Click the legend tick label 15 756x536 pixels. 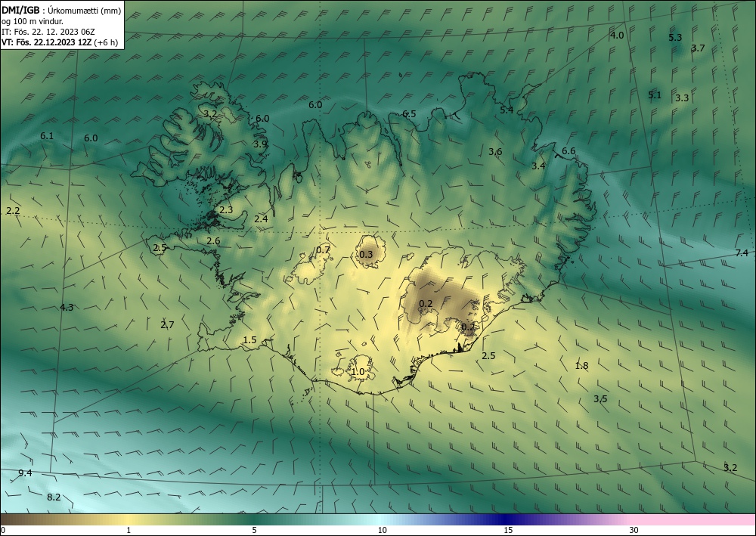pos(508,530)
